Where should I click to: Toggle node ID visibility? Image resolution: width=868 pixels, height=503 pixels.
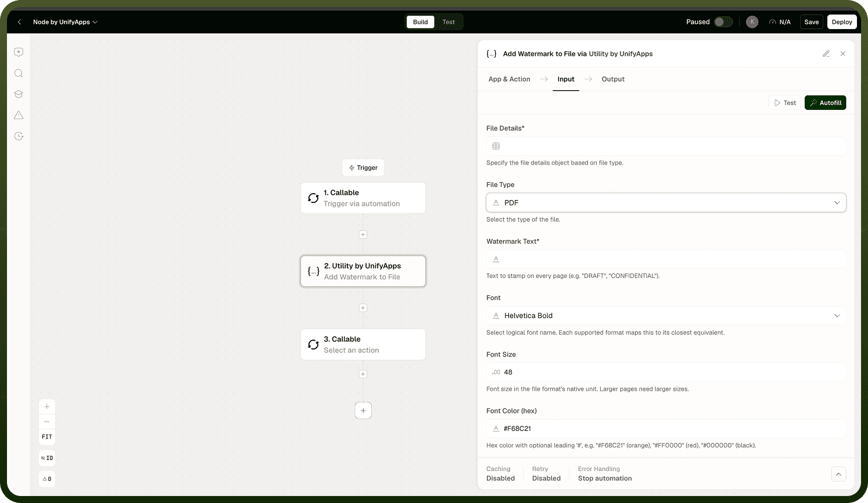tap(47, 458)
